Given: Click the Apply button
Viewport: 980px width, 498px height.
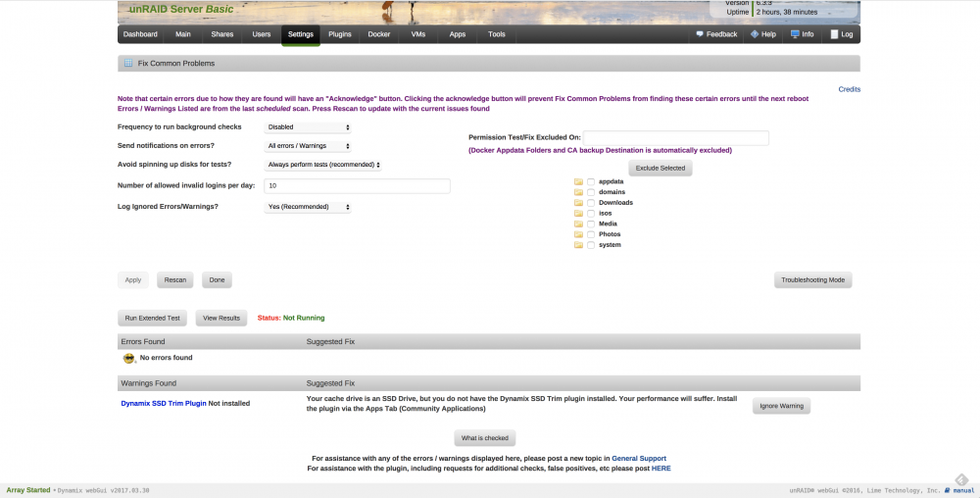Looking at the screenshot, I should [133, 280].
